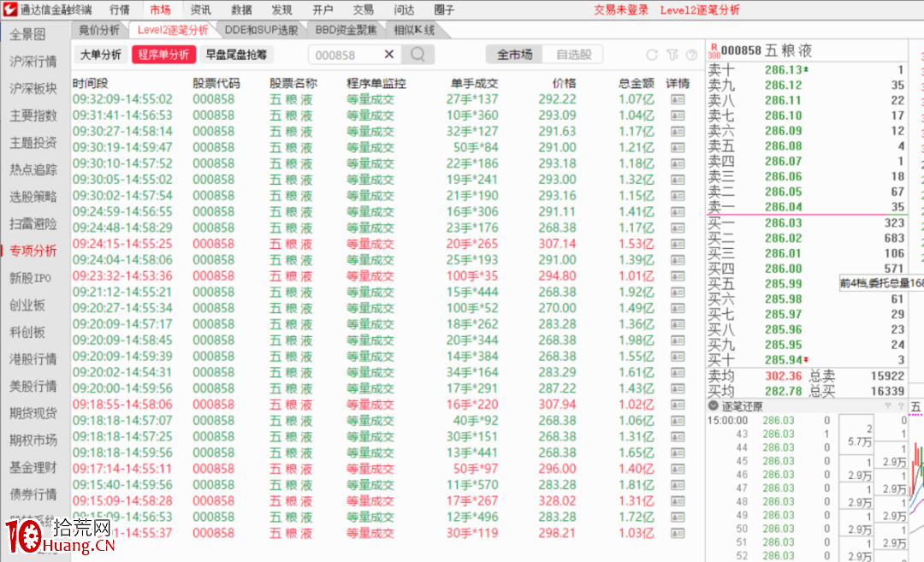Image resolution: width=924 pixels, height=562 pixels.
Task: Go to 沪深行情 in the sidebar
Action: coord(33,62)
